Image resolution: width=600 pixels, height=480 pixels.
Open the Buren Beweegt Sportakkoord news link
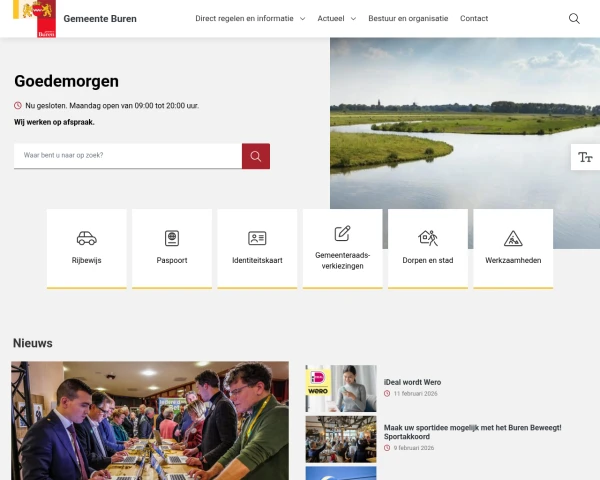472,432
